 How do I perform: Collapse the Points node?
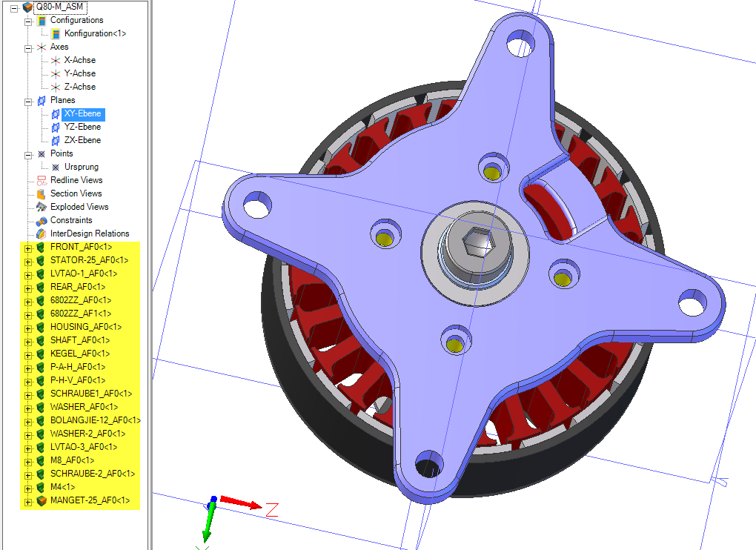pyautogui.click(x=28, y=155)
